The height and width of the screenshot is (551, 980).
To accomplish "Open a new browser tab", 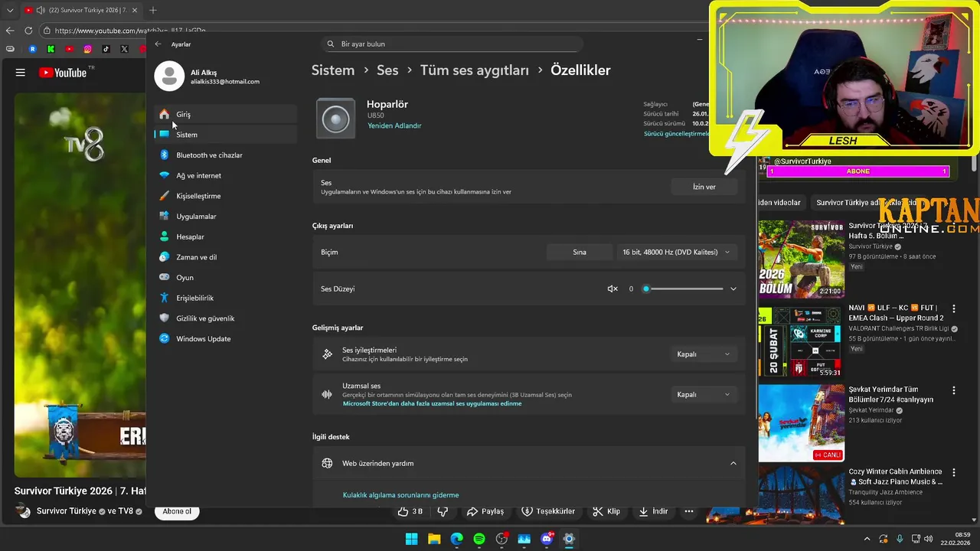I will (152, 11).
